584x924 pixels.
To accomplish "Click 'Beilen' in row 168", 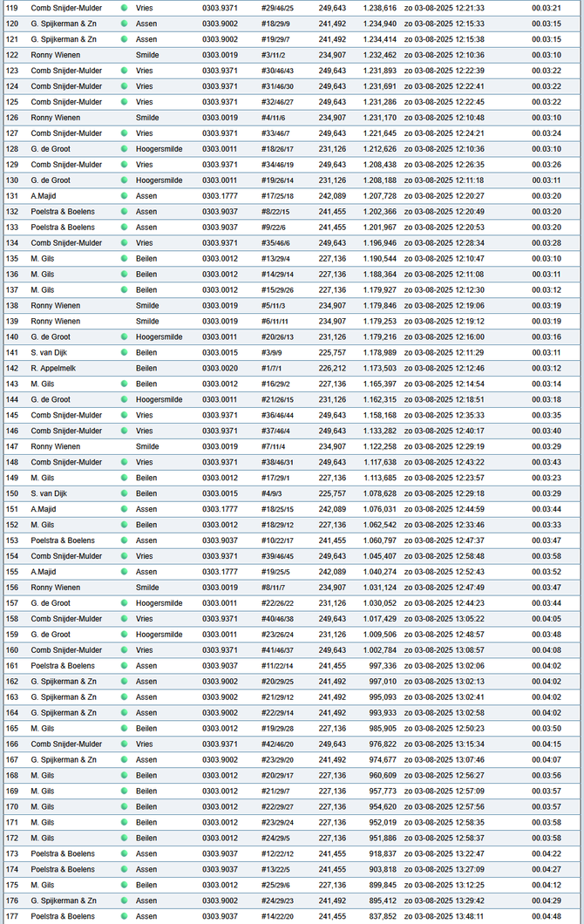I will click(x=146, y=776).
